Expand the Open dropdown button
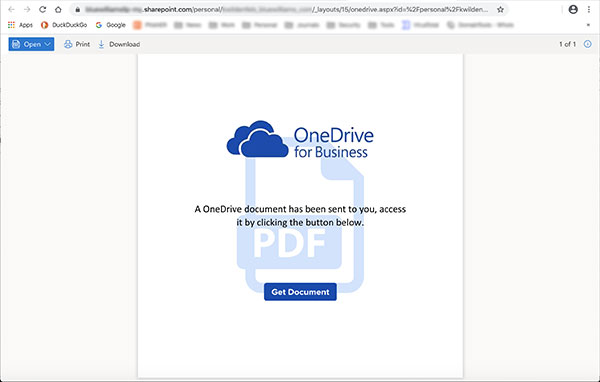Viewport: 600px width, 382px height. 31,44
